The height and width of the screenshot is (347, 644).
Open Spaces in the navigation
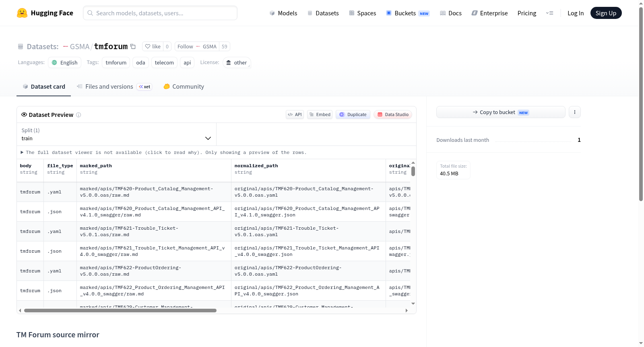(363, 13)
